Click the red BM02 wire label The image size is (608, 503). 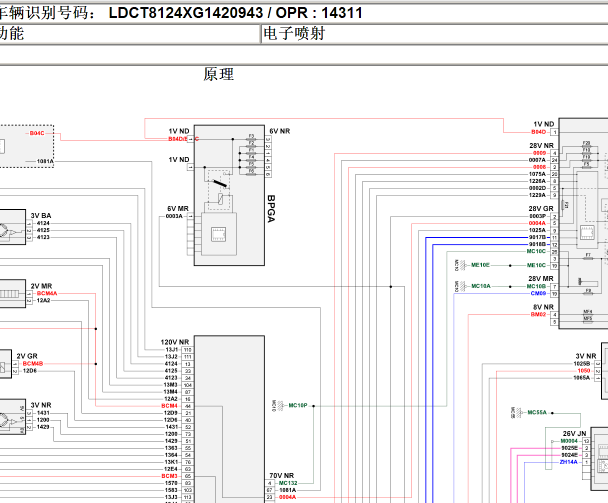[x=538, y=314]
